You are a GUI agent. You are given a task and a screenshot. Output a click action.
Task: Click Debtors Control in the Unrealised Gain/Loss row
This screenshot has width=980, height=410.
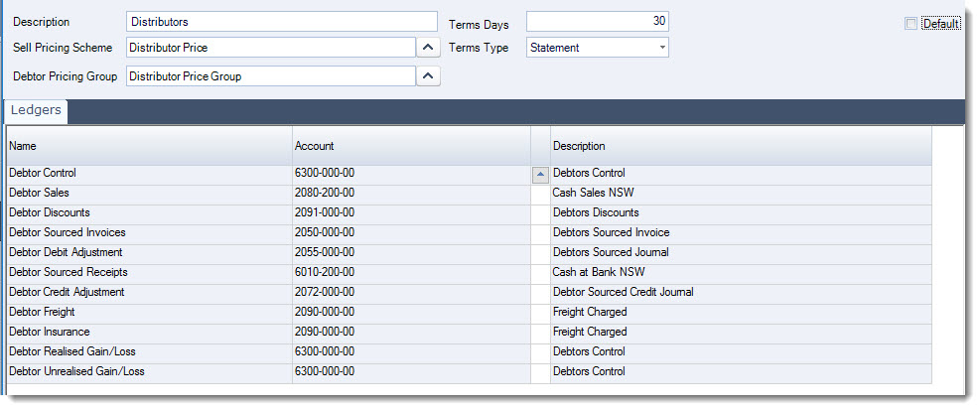pyautogui.click(x=589, y=371)
